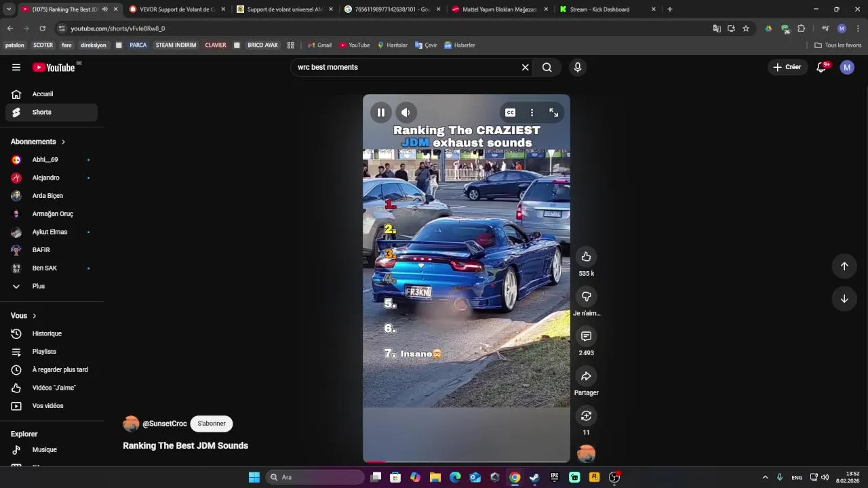Open the Aykut Elmas channel
The image size is (868, 488).
[52, 232]
